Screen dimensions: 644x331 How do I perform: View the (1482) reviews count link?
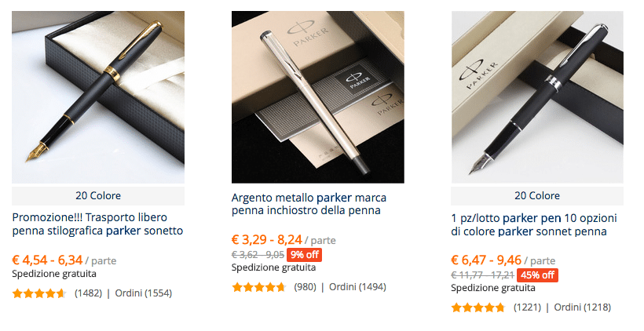tap(88, 293)
